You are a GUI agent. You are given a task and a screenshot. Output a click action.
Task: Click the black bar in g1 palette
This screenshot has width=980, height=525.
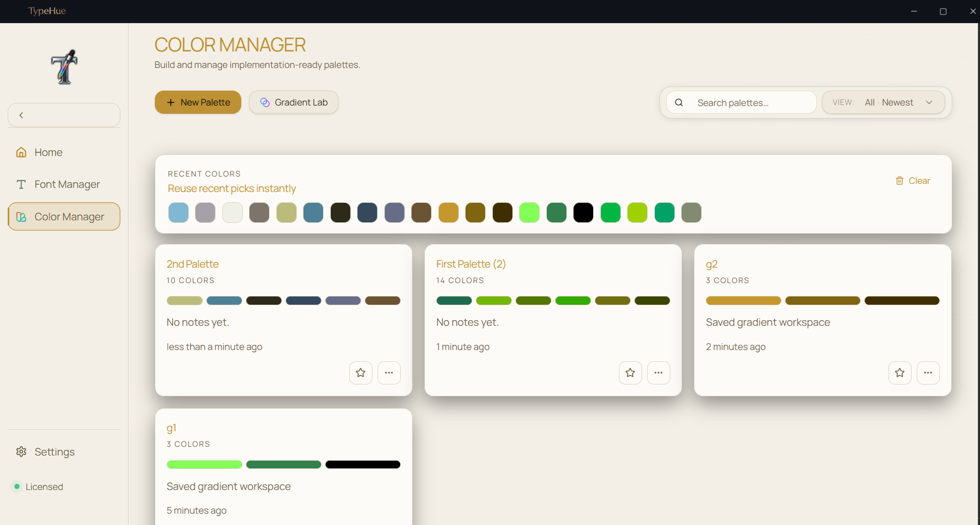point(363,465)
